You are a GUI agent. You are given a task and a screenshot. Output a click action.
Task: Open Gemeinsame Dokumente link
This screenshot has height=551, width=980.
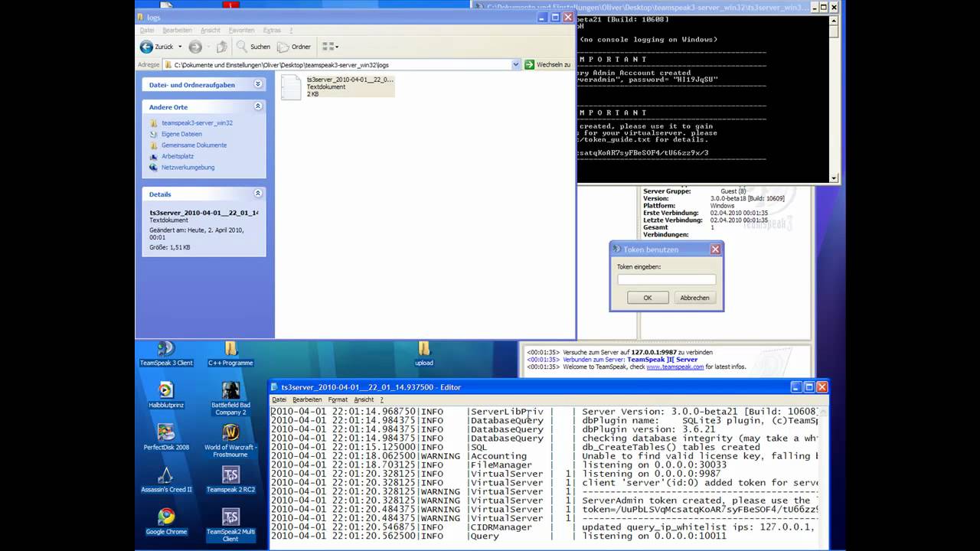(194, 145)
